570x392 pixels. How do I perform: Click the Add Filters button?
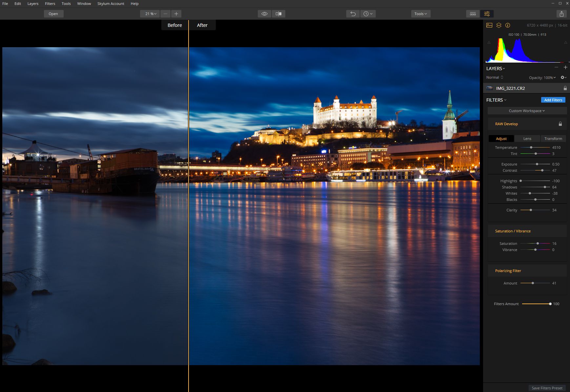click(x=553, y=100)
